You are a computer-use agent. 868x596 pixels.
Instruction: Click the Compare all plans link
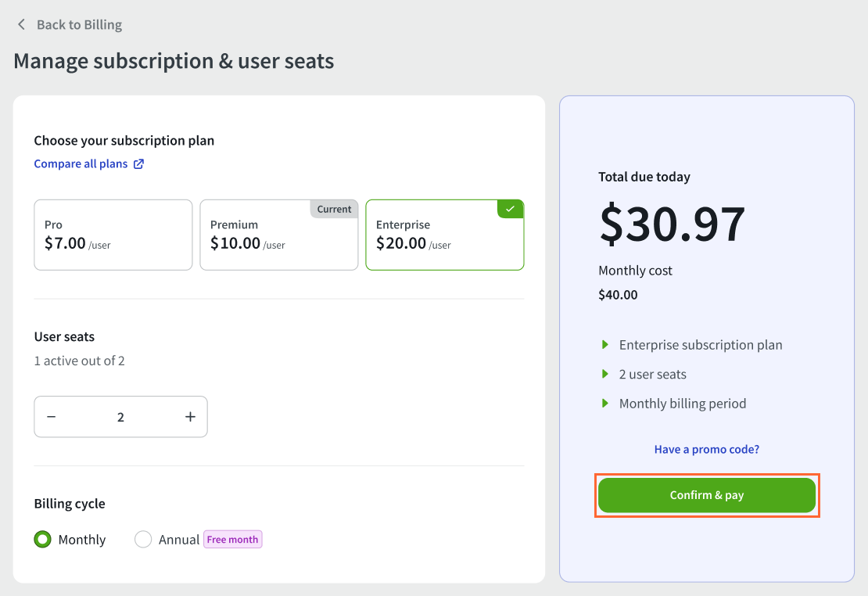click(x=81, y=163)
